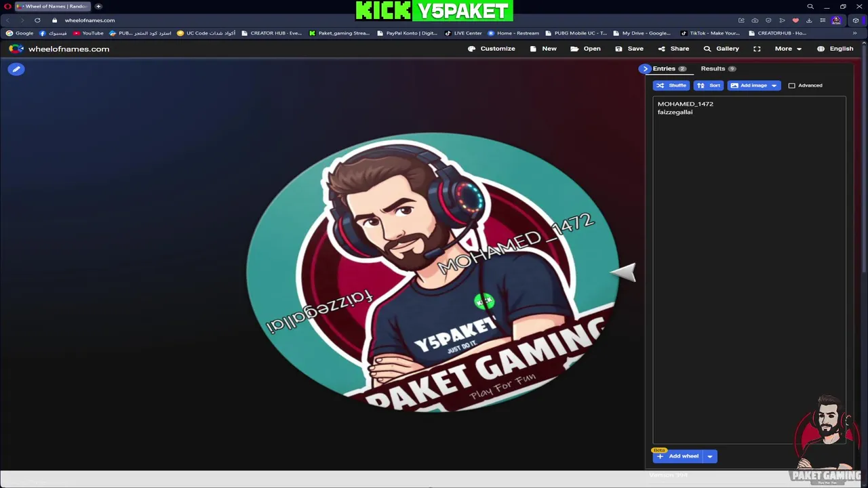Open a new browser tab
The height and width of the screenshot is (488, 868).
98,6
